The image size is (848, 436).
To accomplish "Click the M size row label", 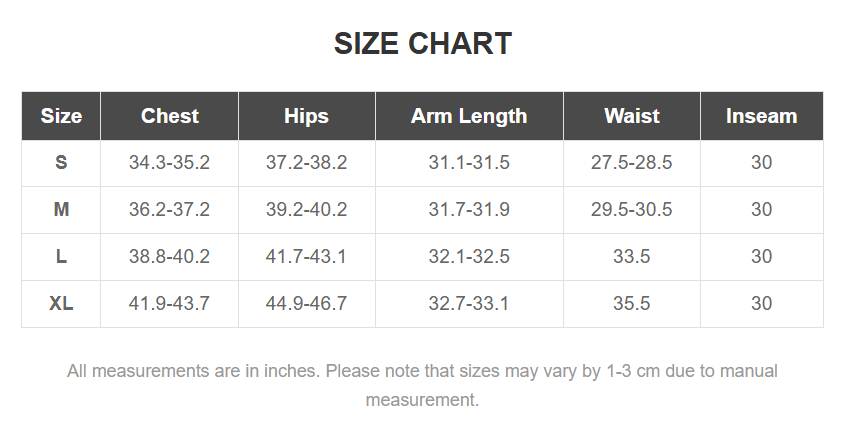I will point(61,210).
